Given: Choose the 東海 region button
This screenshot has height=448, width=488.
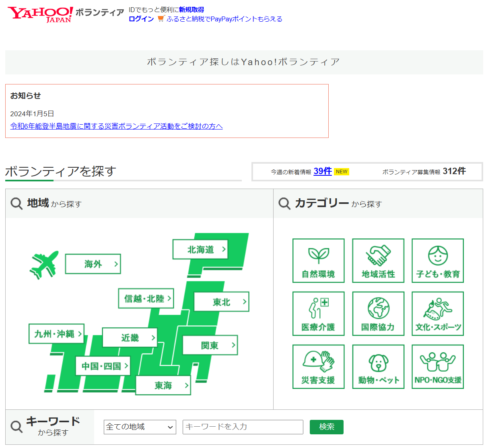Looking at the screenshot, I should [x=163, y=385].
